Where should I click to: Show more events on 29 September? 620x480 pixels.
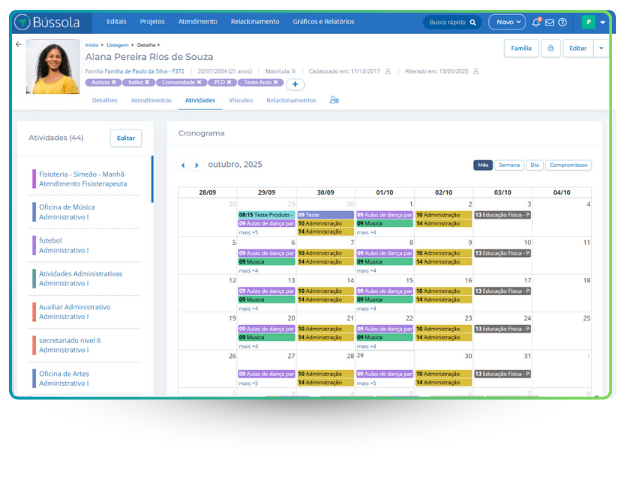(248, 232)
